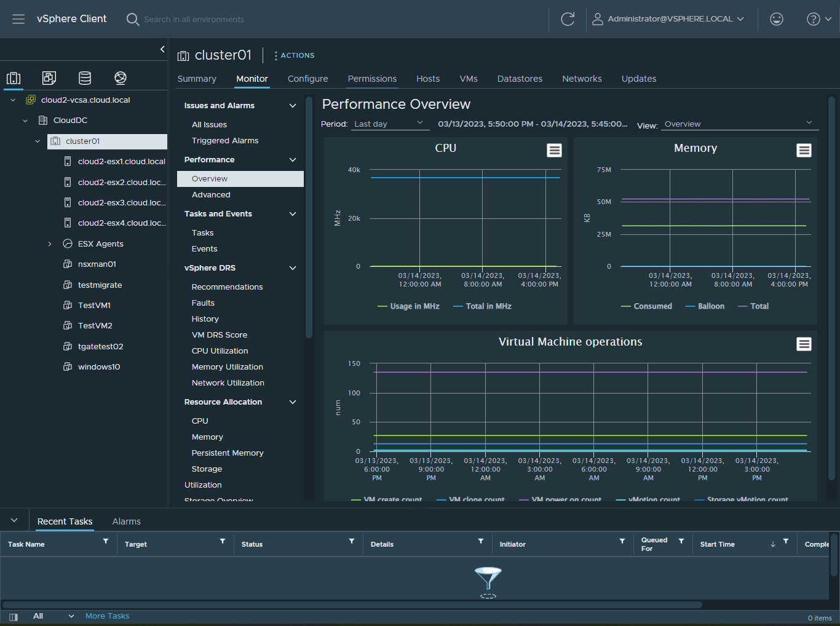Switch to the Summary tab
This screenshot has width=840, height=626.
pyautogui.click(x=197, y=79)
